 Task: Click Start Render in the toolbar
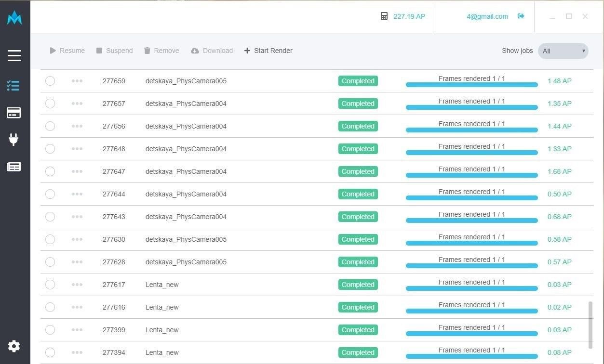[x=268, y=51]
